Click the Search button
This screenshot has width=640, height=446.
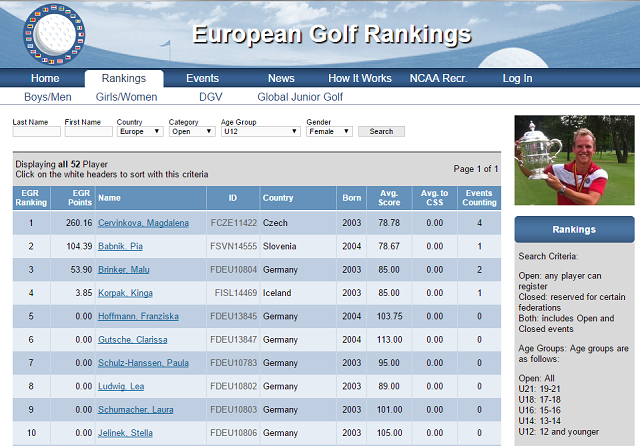pos(381,131)
